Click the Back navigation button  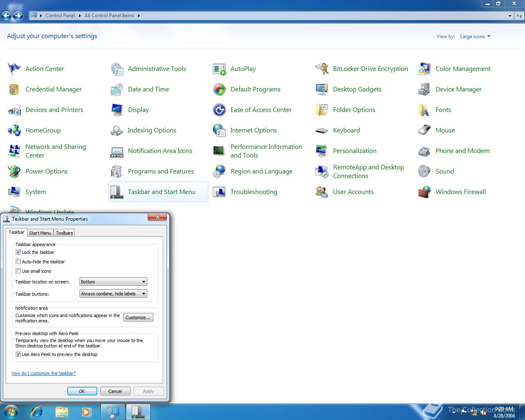click(x=7, y=16)
